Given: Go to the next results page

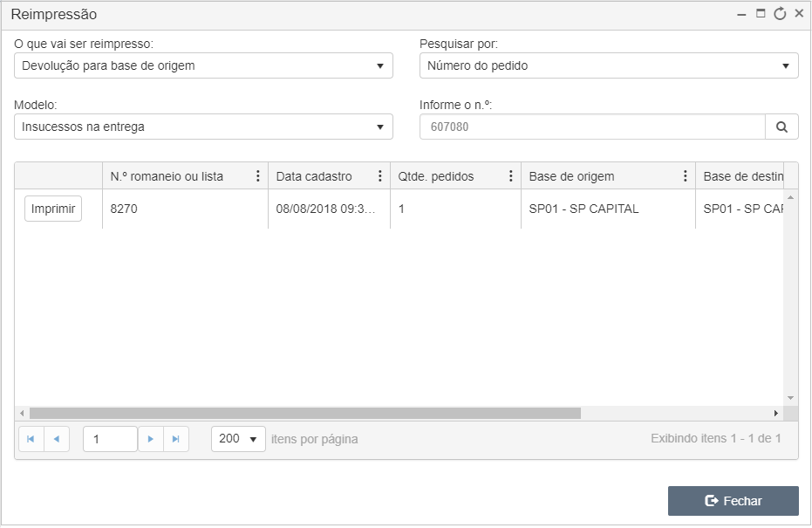Looking at the screenshot, I should (151, 439).
